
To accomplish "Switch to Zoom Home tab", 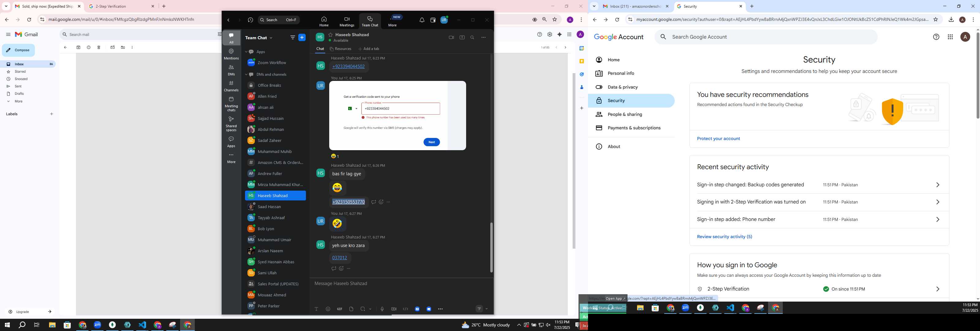I will (x=324, y=21).
